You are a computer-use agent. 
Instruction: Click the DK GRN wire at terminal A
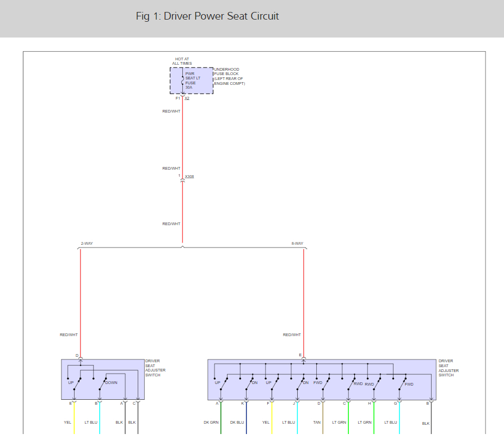221,418
